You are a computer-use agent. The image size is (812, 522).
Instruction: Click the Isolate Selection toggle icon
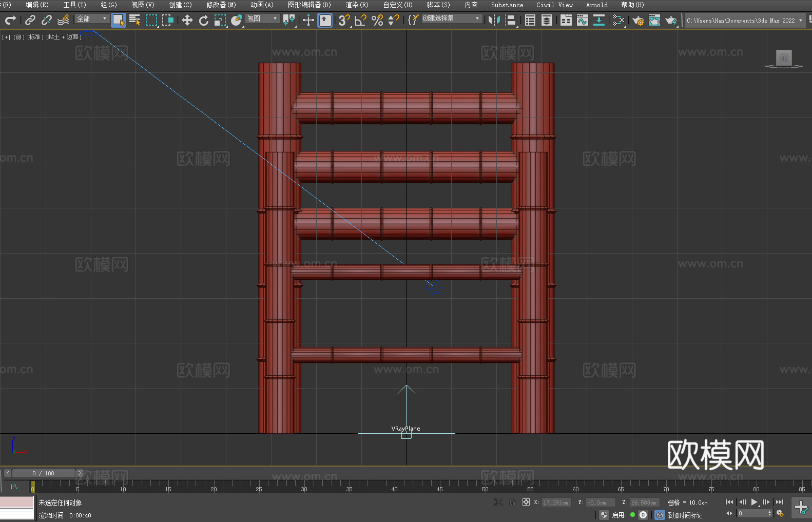click(x=498, y=502)
